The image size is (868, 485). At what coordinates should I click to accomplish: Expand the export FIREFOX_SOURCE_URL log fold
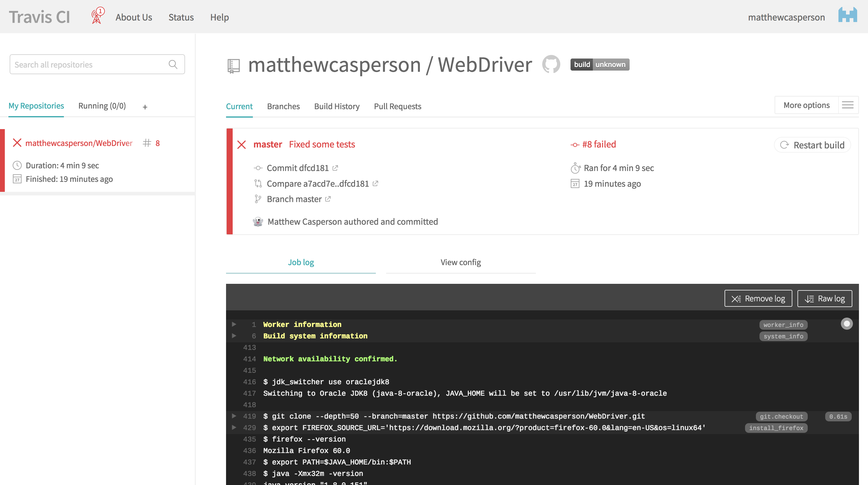[234, 428]
